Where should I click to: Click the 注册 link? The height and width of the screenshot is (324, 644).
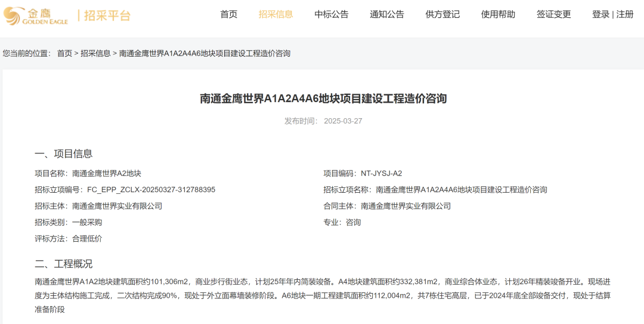(625, 14)
